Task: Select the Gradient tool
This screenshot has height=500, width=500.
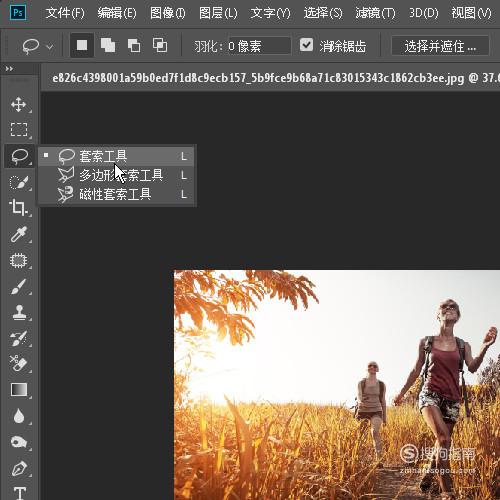Action: tap(19, 389)
